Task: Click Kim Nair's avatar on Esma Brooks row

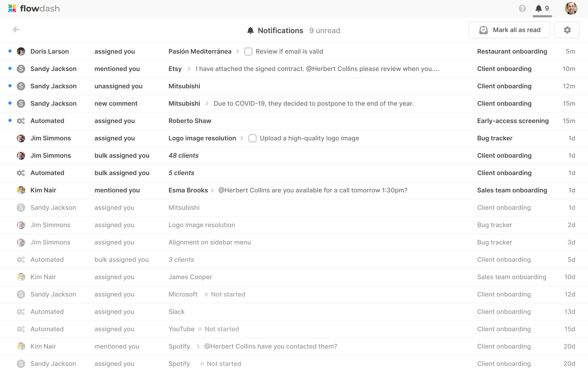Action: tap(21, 190)
